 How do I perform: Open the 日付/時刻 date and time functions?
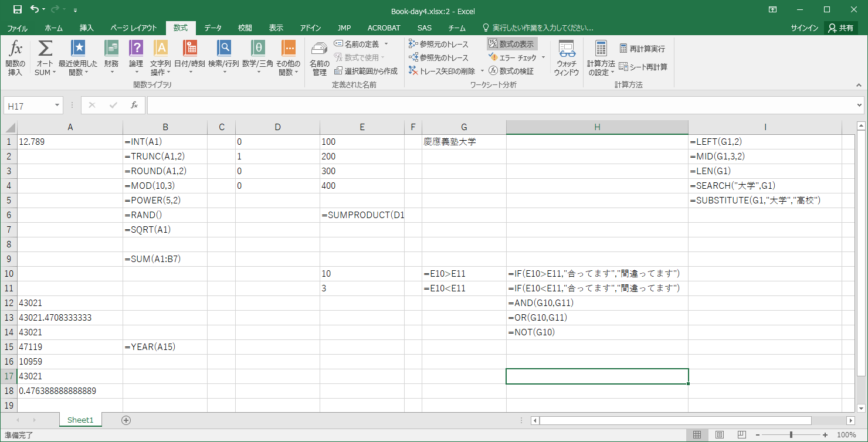[189, 58]
